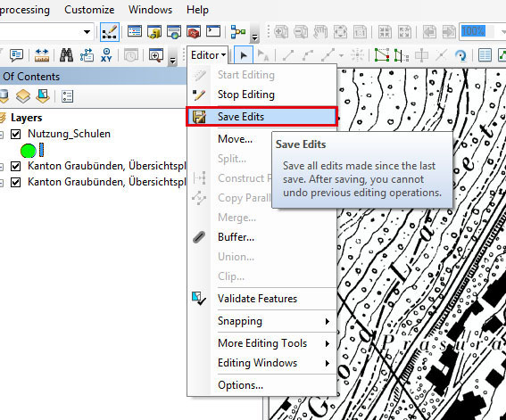Click the Find binoculars icon
The width and height of the screenshot is (506, 420).
coord(66,55)
